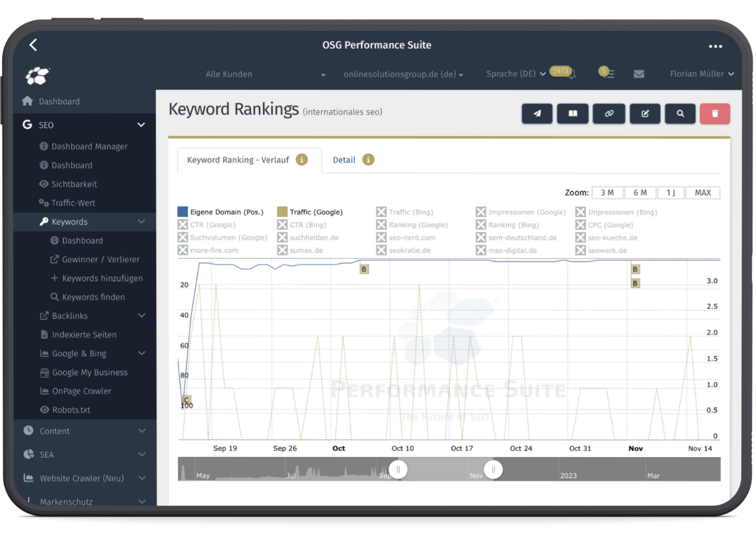
Task: Click the magnifier icon for Keywords finden
Action: (54, 297)
